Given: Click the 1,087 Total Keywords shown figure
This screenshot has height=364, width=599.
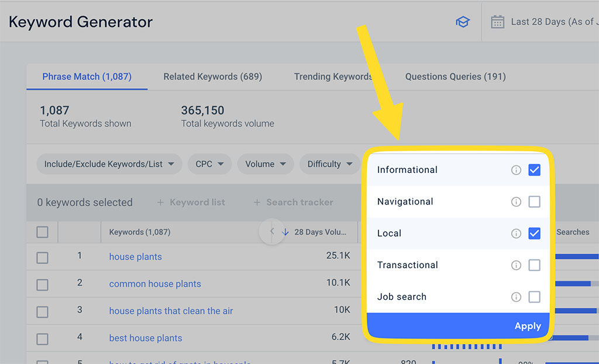Looking at the screenshot, I should [54, 110].
